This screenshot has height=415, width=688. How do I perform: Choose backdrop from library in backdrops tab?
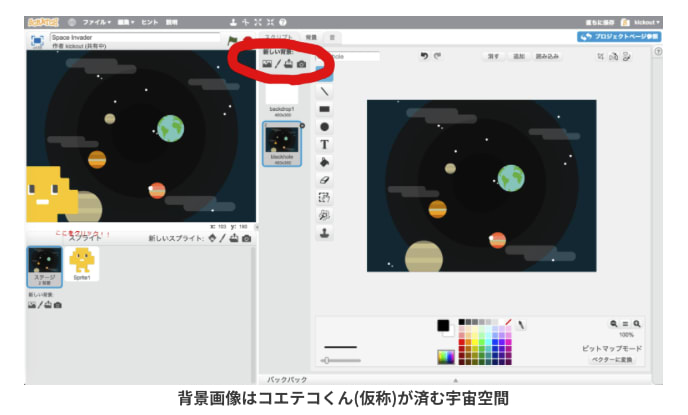pyautogui.click(x=267, y=64)
